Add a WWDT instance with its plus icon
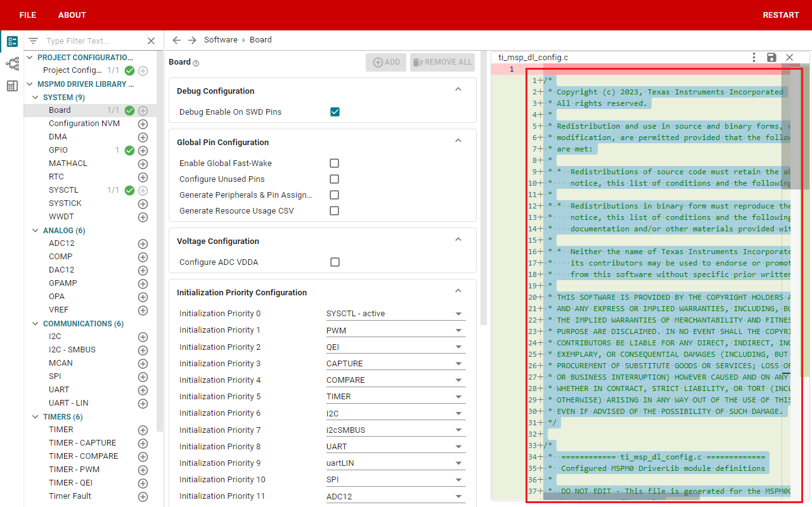Screen dimensions: 812x507 tap(143, 217)
